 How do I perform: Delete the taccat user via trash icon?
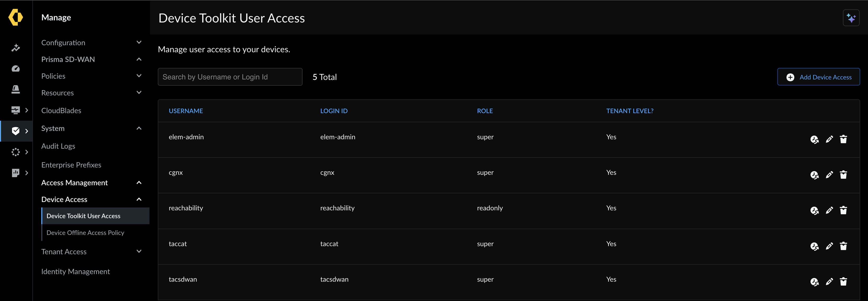[x=844, y=246]
